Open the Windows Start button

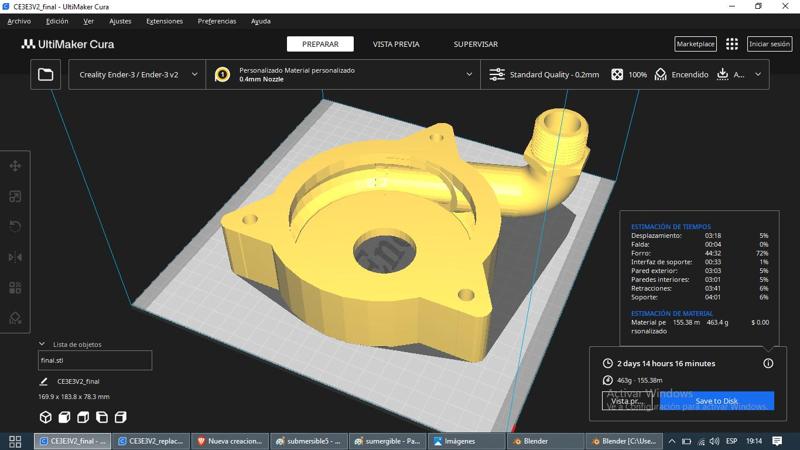(x=15, y=441)
